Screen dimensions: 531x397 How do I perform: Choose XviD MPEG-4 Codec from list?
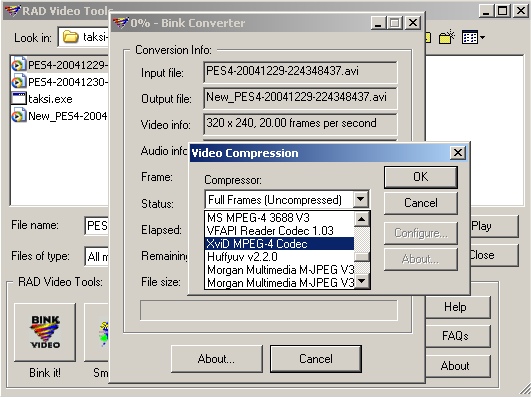(279, 244)
